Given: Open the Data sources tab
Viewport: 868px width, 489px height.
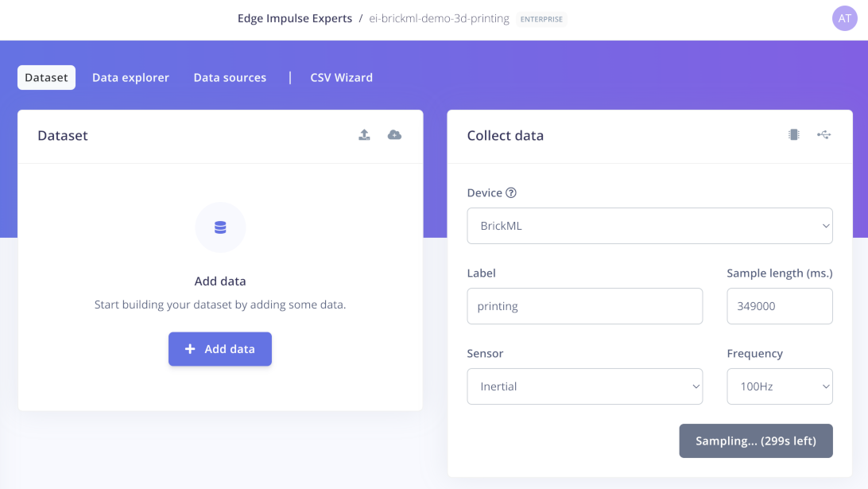Looking at the screenshot, I should click(230, 78).
